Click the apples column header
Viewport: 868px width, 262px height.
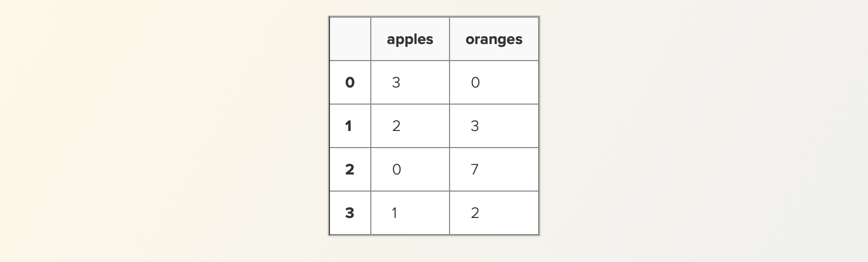(x=410, y=39)
